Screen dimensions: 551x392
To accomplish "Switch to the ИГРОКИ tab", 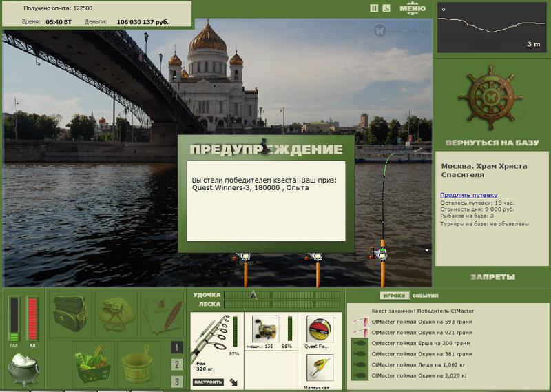I will 394,296.
